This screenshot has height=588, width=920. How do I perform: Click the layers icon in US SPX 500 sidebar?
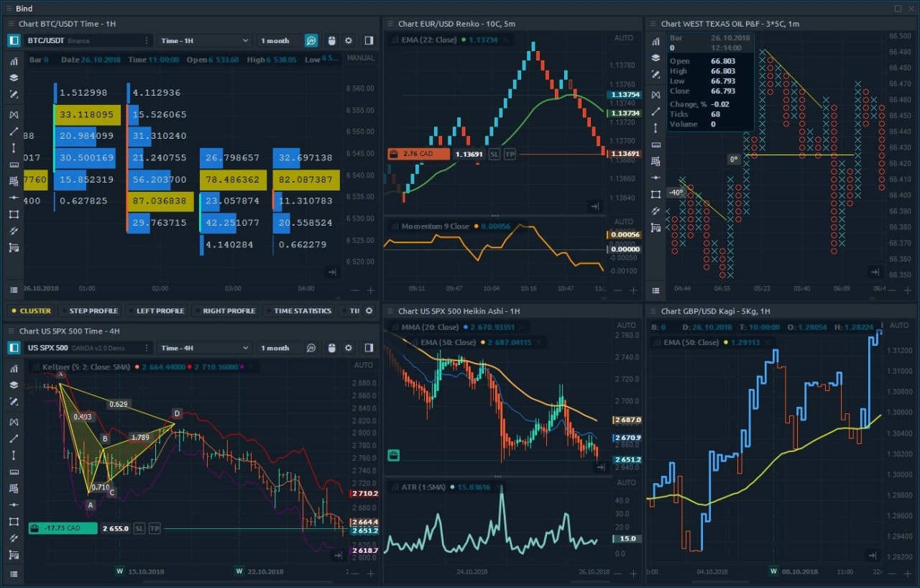pyautogui.click(x=14, y=385)
